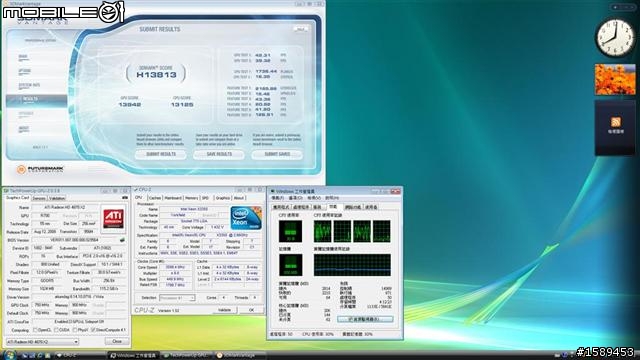
Task: Click the GPU-Z screenshot camera icon
Action: pyautogui.click(x=124, y=198)
